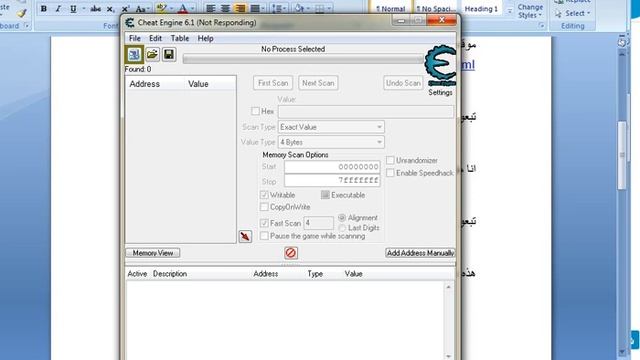The height and width of the screenshot is (360, 640).
Task: Open the process list icon in Cheat Engine
Action: point(134,55)
